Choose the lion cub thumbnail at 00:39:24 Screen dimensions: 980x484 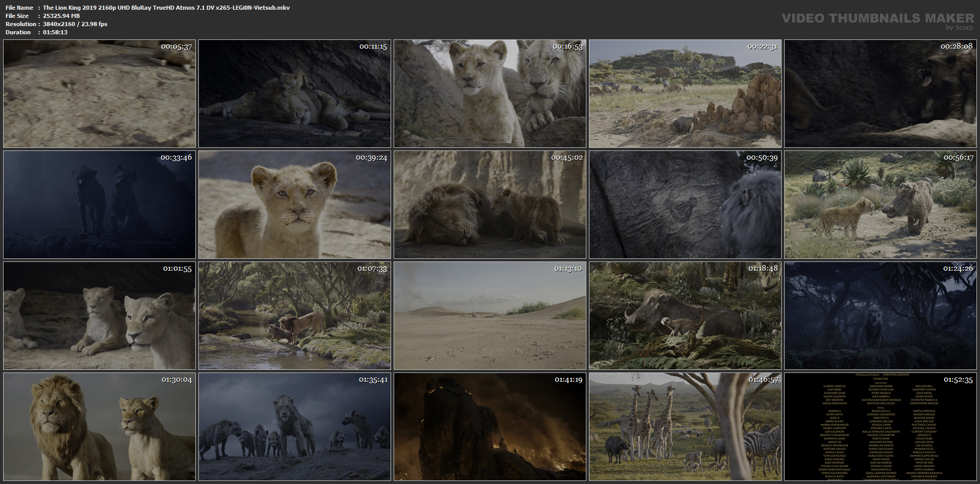[294, 205]
